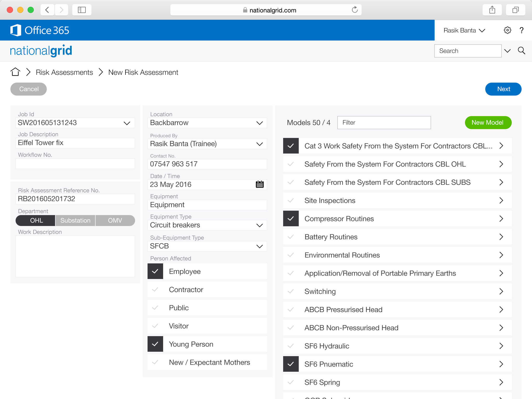Select the Substation department tab
532x399 pixels.
75,221
